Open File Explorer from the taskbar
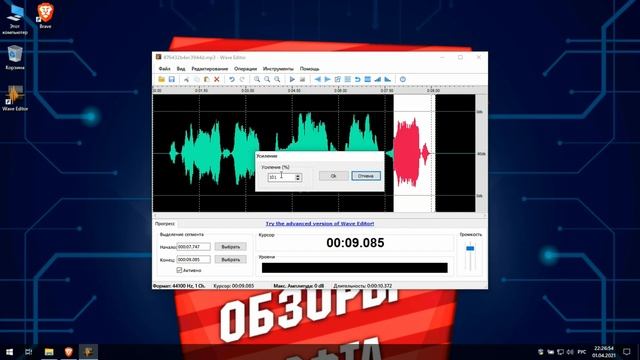The height and width of the screenshot is (360, 640). pyautogui.click(x=49, y=351)
